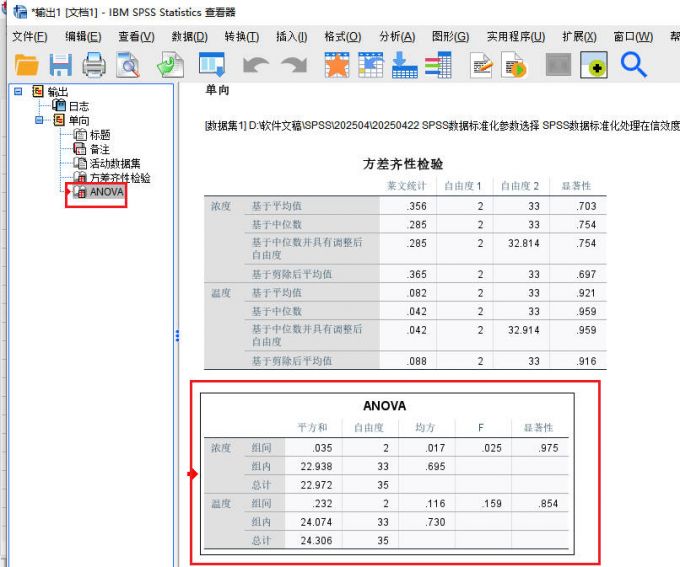Viewport: 680px width, 567px height.
Task: Click significance value .703 cell
Action: pos(586,206)
